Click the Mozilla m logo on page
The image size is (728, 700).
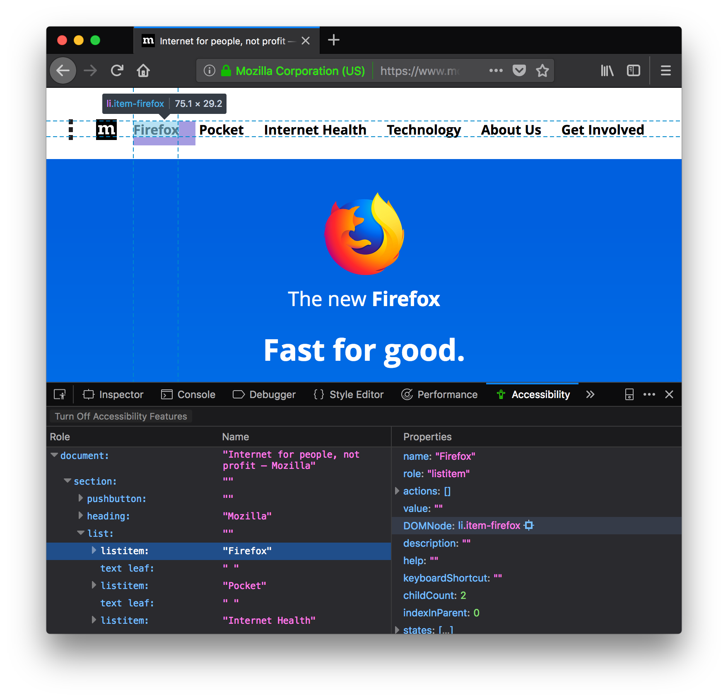pyautogui.click(x=106, y=130)
